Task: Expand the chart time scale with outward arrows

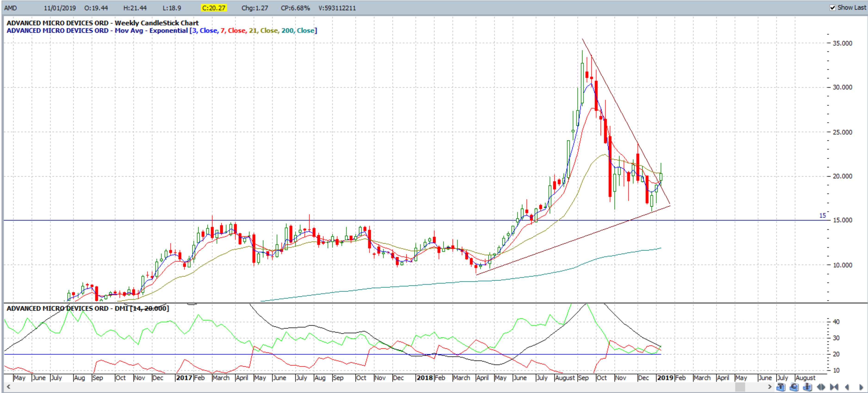Action: 821,387
